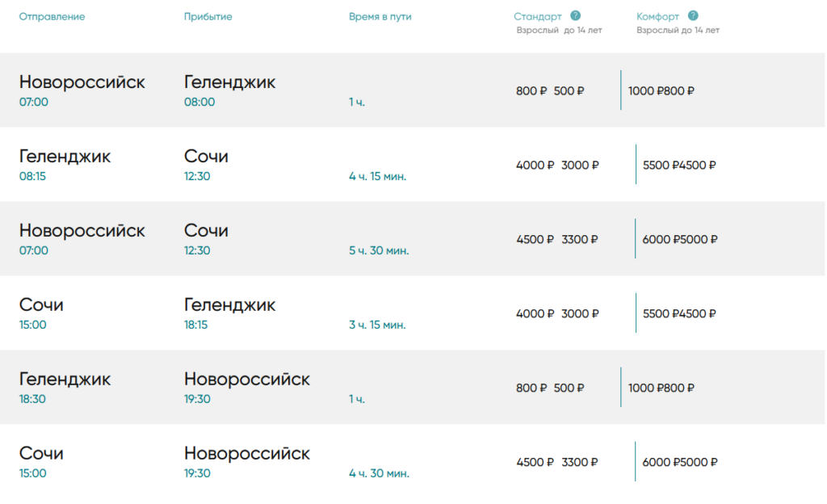Click the Стандарт tariff label
Image resolution: width=827 pixels, height=504 pixels.
(x=537, y=16)
